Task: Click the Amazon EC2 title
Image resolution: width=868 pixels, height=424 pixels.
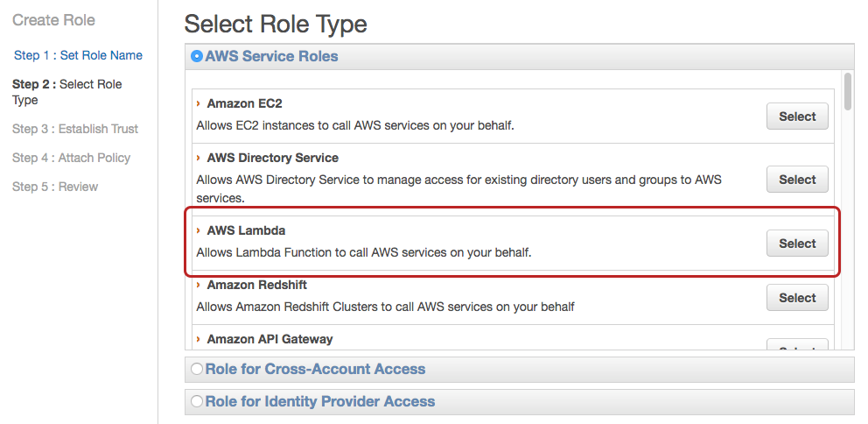Action: click(x=245, y=103)
